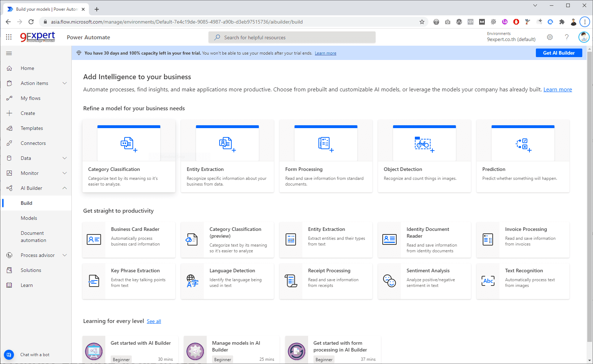This screenshot has width=593, height=364.
Task: Click the My flows sidebar icon
Action: [x=9, y=98]
